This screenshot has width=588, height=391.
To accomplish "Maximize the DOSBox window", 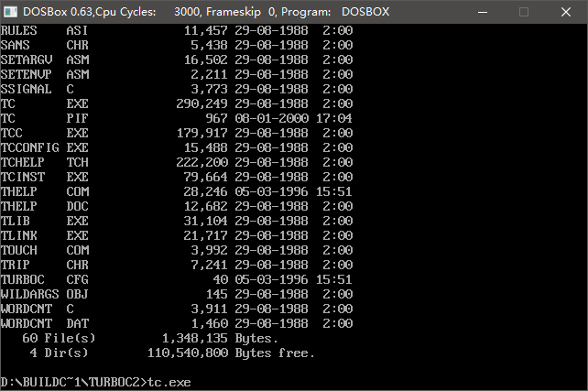I will [x=524, y=12].
